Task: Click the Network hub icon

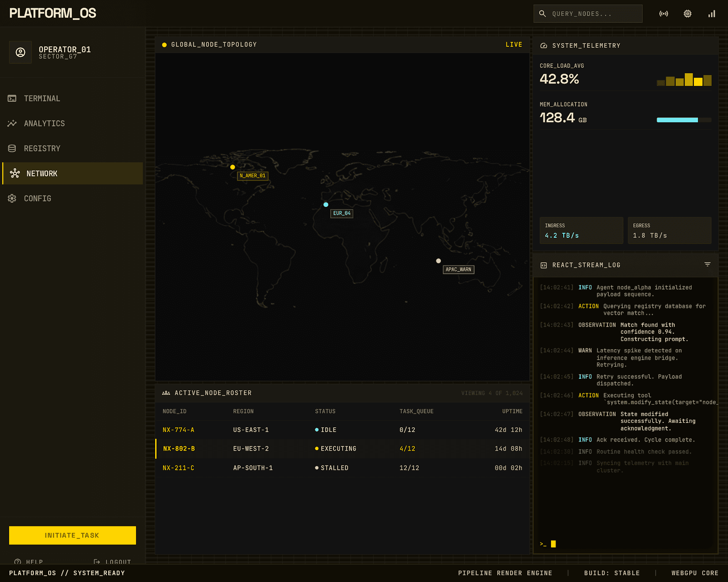Action: [x=15, y=173]
